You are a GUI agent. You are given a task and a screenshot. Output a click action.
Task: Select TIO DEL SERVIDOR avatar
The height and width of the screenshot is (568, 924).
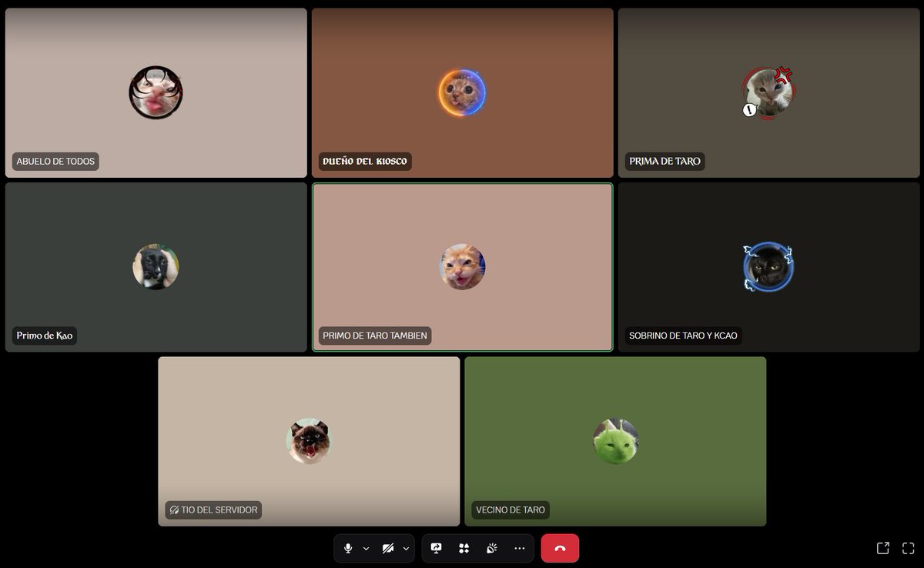[309, 441]
